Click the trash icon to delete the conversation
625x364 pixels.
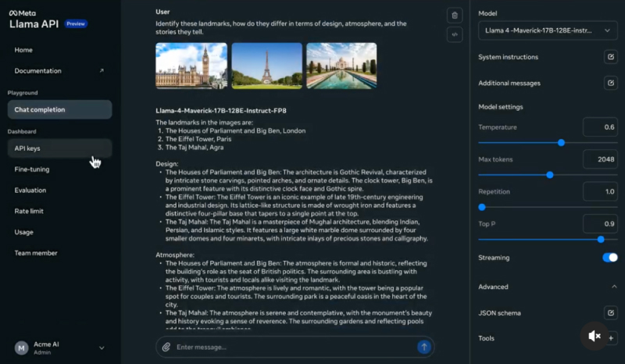[455, 16]
